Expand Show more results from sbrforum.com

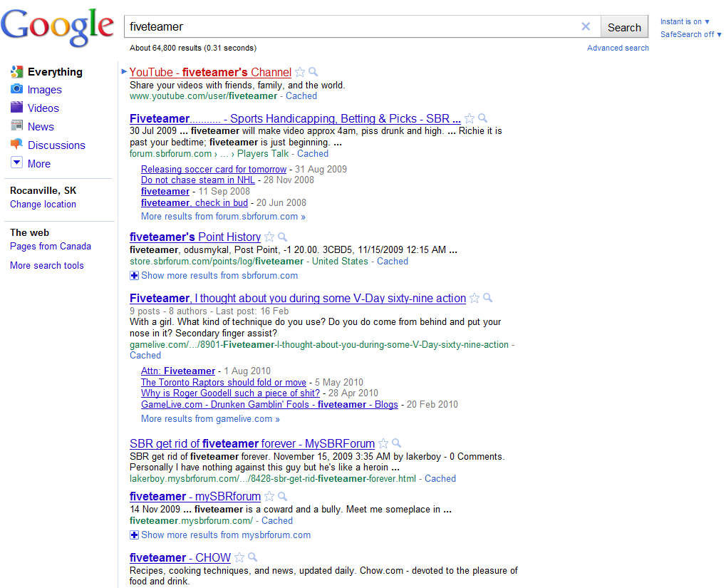point(214,276)
